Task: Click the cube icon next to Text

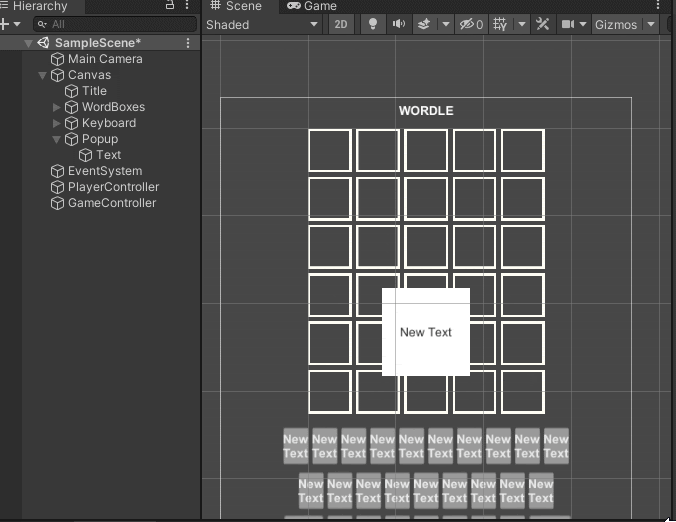Action: [85, 155]
